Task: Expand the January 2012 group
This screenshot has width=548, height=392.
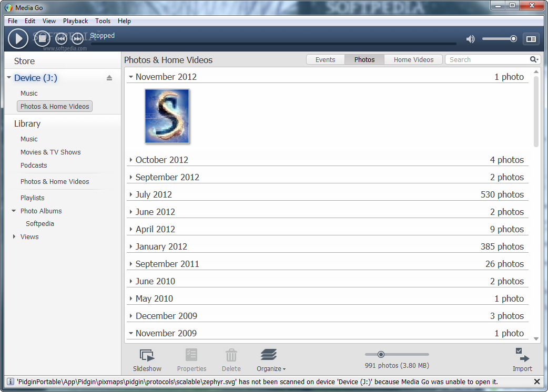Action: point(131,246)
